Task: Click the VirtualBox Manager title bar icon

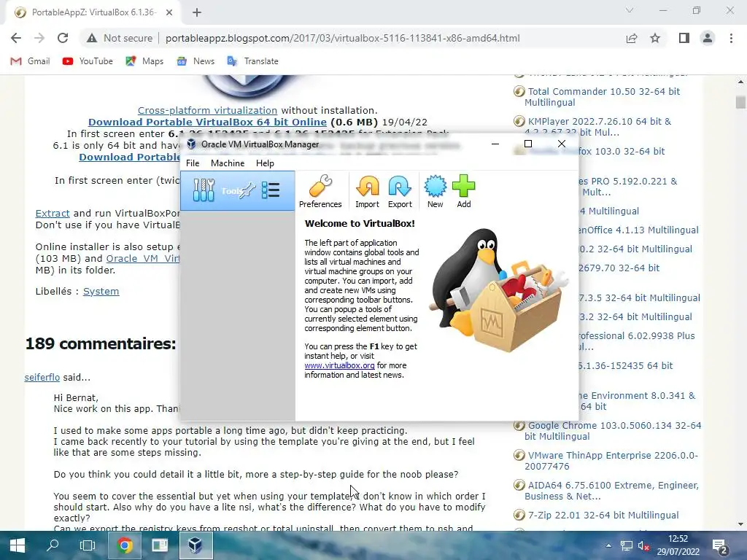Action: click(x=191, y=144)
